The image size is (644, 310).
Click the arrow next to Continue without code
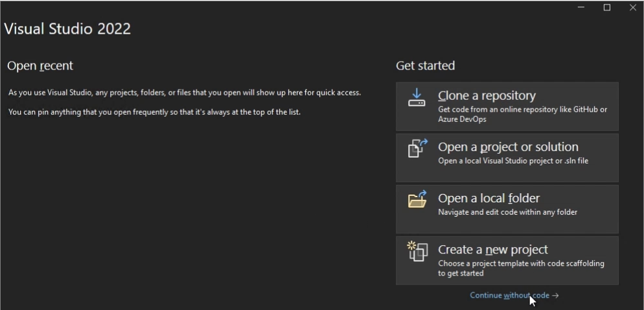tap(555, 295)
